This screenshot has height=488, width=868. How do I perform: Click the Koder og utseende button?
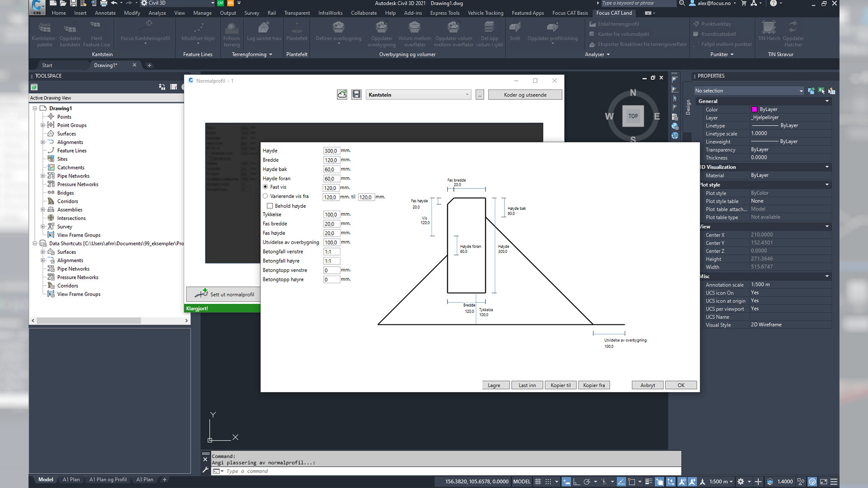pyautogui.click(x=525, y=95)
